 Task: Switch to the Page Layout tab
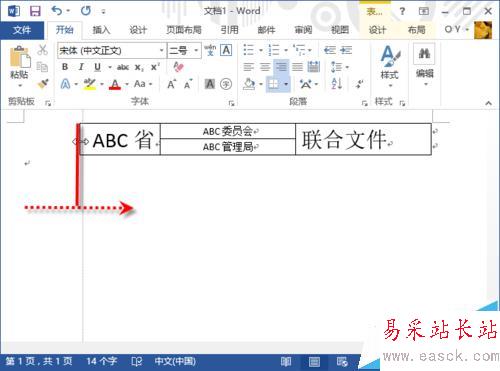184,30
